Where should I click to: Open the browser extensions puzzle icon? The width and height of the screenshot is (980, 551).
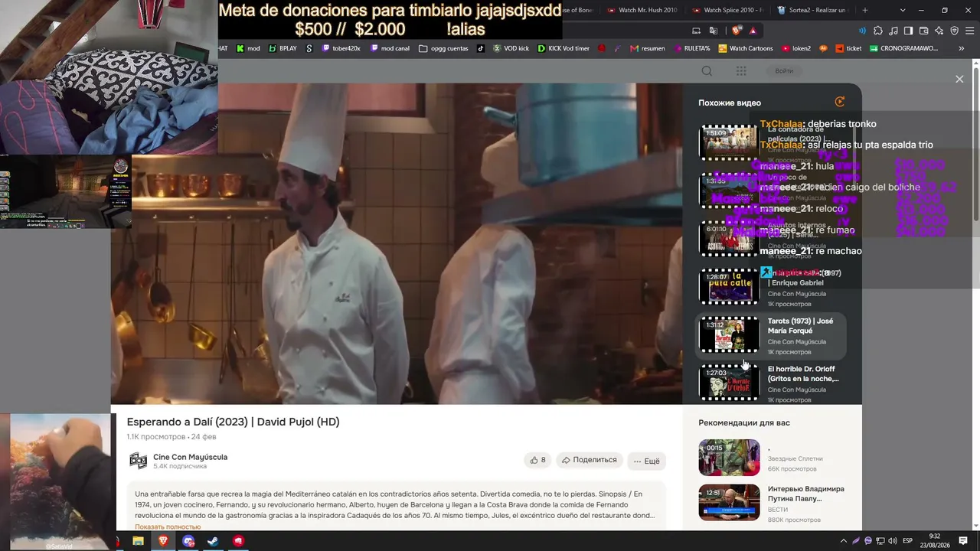coord(878,31)
